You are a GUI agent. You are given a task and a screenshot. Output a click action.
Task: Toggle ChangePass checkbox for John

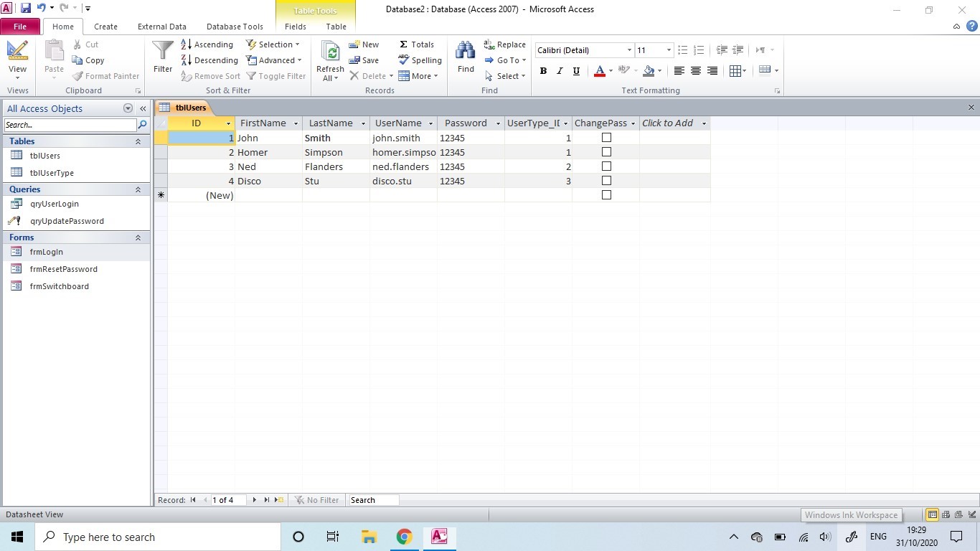point(606,138)
